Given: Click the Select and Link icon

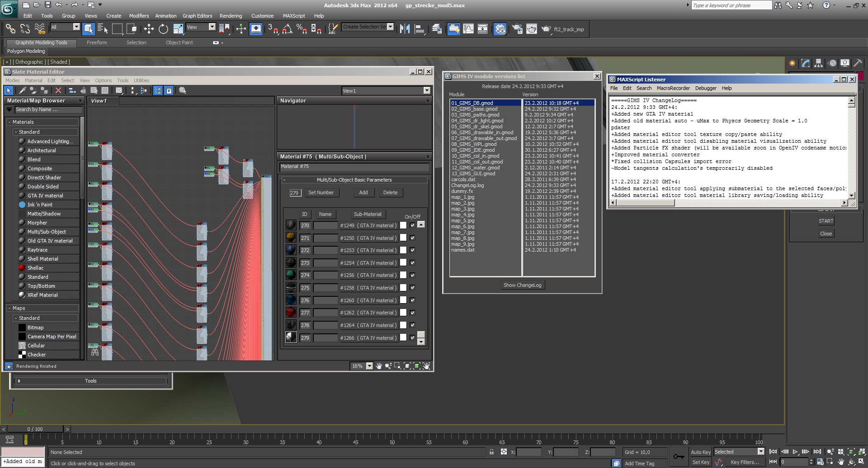Looking at the screenshot, I should click(10, 29).
